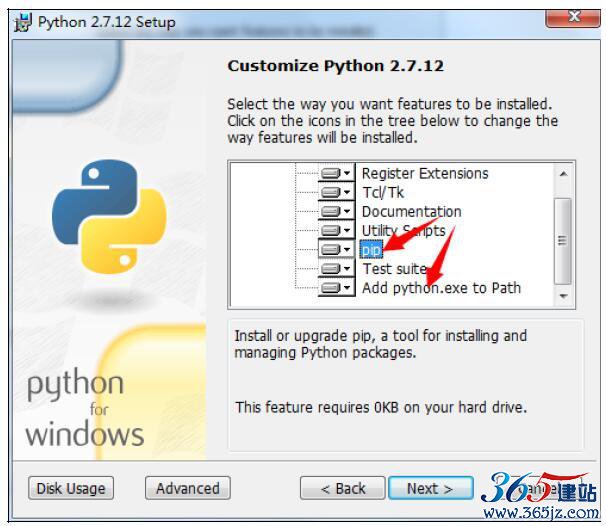Click the Disk Usage button

[x=71, y=488]
